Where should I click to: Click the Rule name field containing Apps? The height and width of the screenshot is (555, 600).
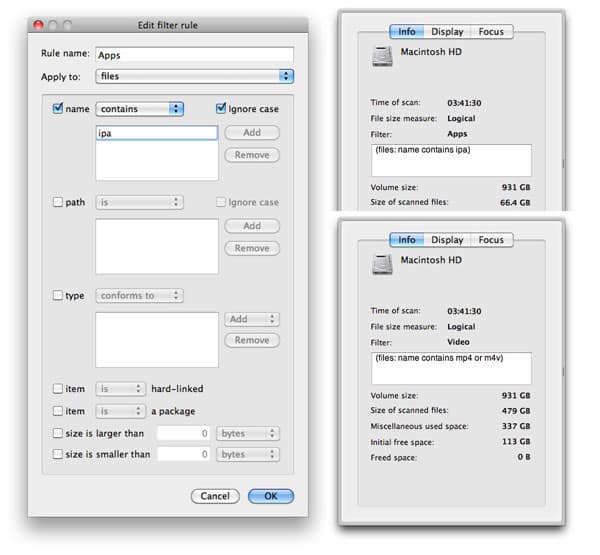tap(194, 55)
